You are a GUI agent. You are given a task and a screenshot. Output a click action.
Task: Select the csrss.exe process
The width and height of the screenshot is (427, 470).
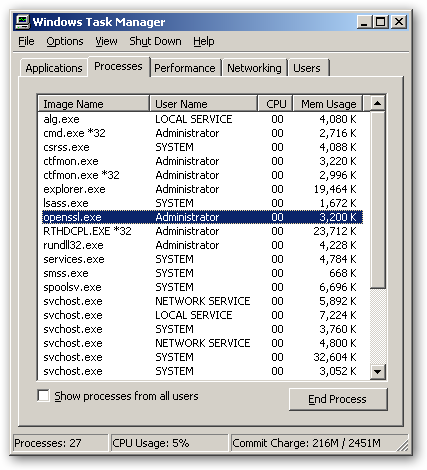pyautogui.click(x=202, y=147)
